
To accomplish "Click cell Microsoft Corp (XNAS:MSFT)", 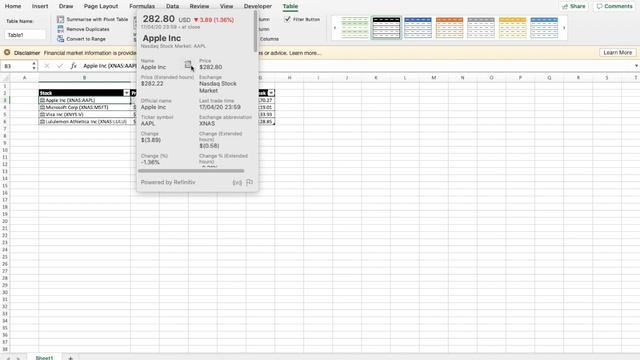I will pos(85,107).
